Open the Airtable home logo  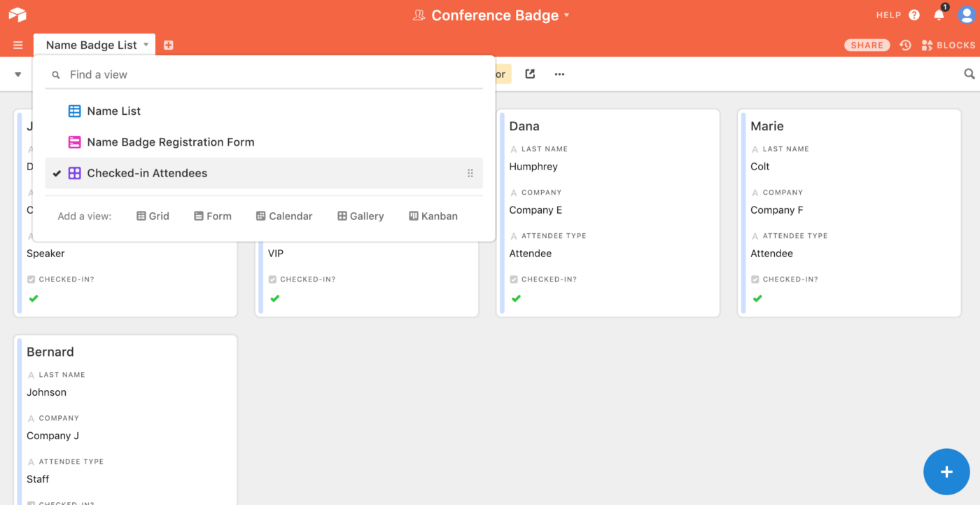(17, 15)
